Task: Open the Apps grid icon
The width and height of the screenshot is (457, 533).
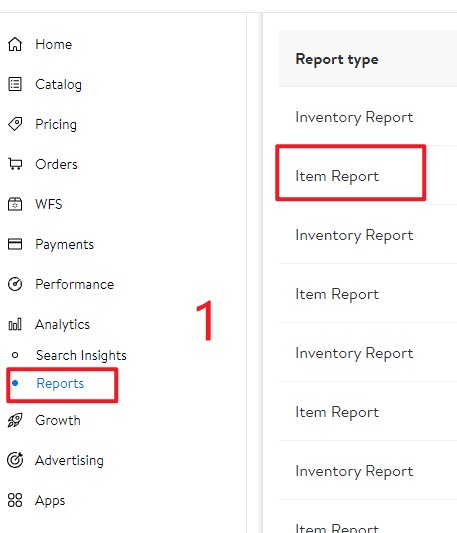Action: (x=15, y=500)
